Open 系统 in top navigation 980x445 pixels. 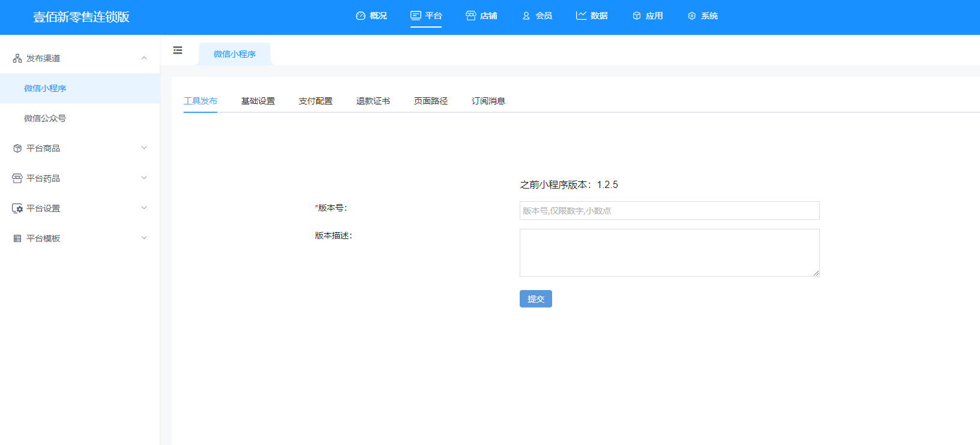(703, 16)
